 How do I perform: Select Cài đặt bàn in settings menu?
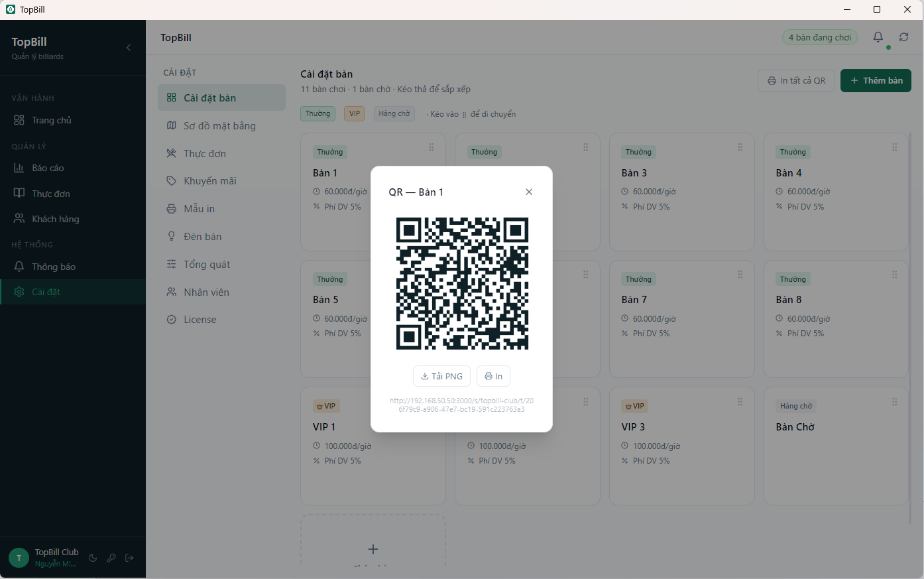(x=221, y=97)
